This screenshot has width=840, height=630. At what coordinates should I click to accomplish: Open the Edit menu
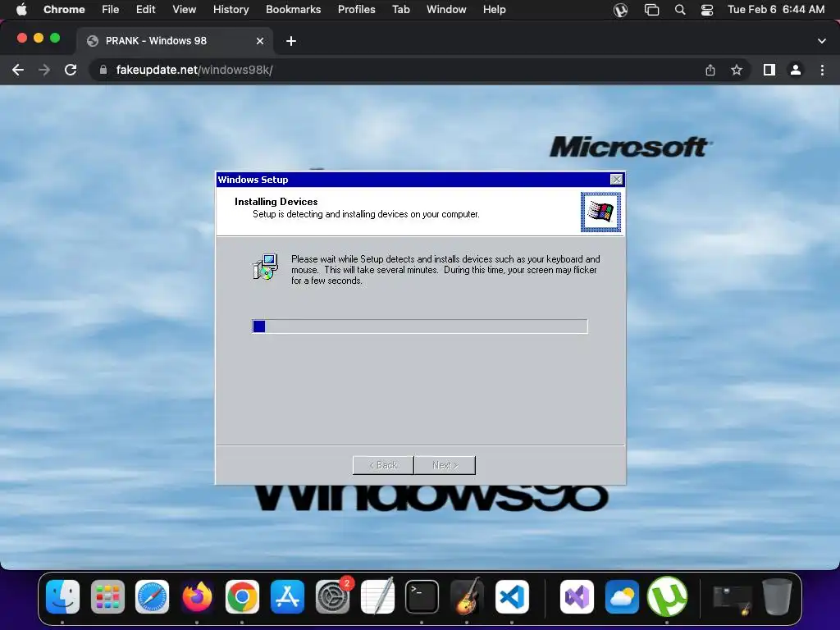click(146, 10)
